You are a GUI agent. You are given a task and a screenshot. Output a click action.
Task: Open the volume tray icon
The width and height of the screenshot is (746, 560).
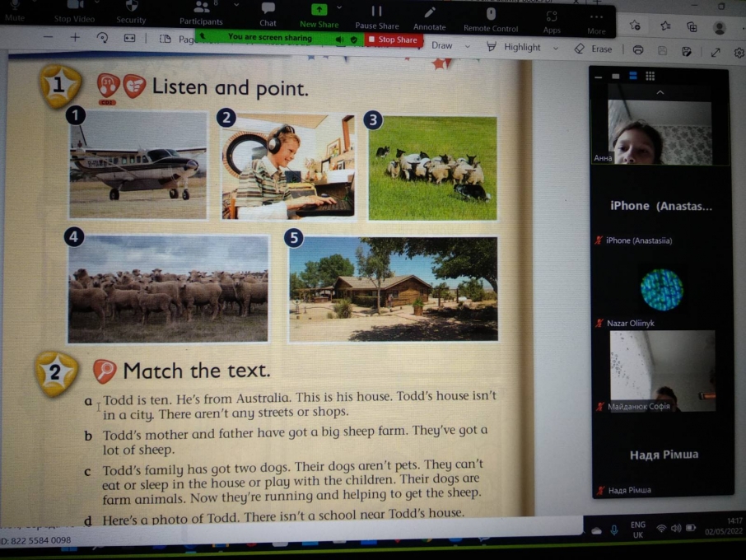coord(676,528)
